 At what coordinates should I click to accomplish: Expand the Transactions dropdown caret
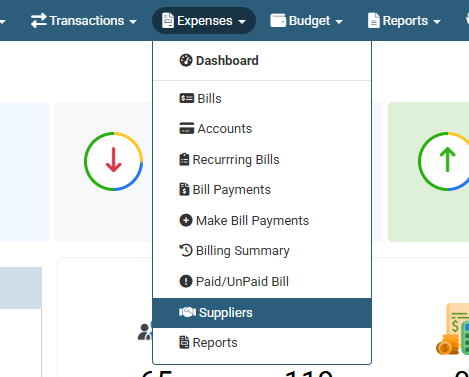(133, 22)
